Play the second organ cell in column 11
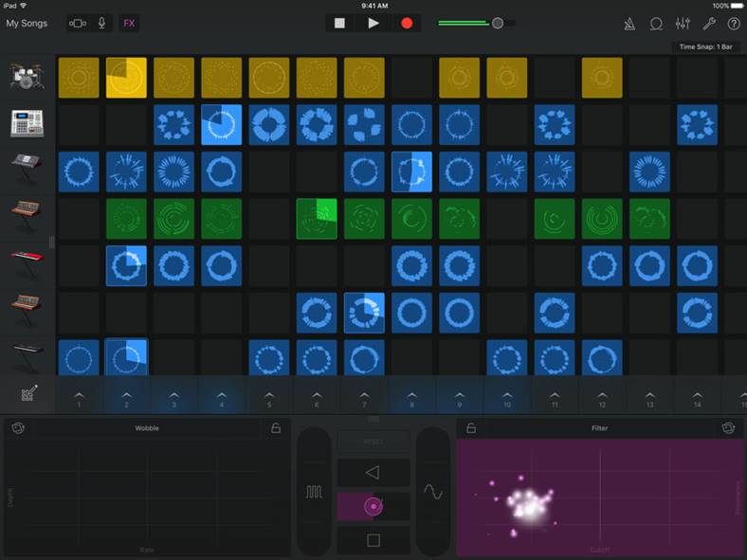The width and height of the screenshot is (747, 560). 555,313
